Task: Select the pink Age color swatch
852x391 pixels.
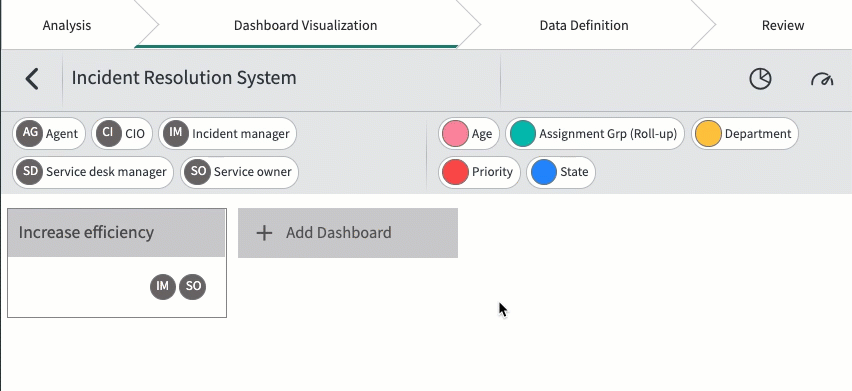Action: [x=455, y=134]
